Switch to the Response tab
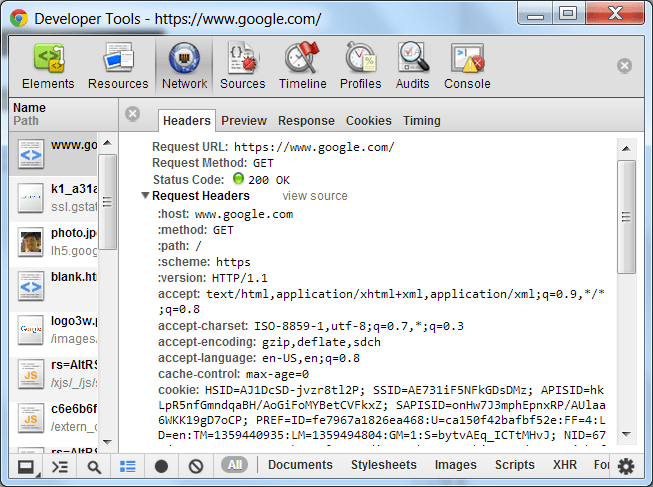The width and height of the screenshot is (653, 487). click(306, 121)
